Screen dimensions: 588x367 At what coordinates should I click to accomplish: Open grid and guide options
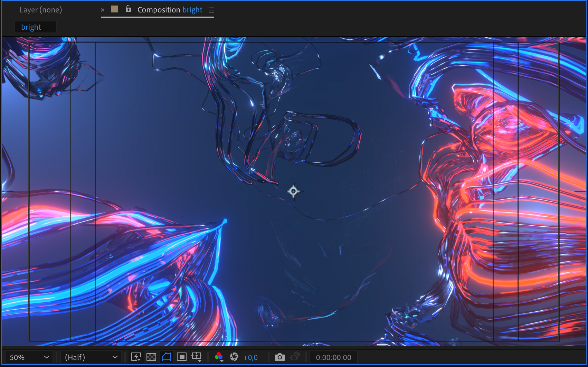(x=197, y=357)
